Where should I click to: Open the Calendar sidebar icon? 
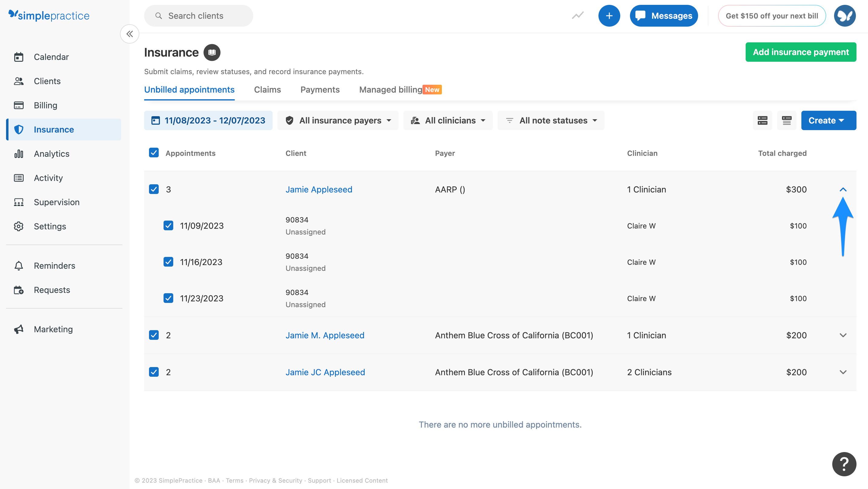[x=19, y=57]
